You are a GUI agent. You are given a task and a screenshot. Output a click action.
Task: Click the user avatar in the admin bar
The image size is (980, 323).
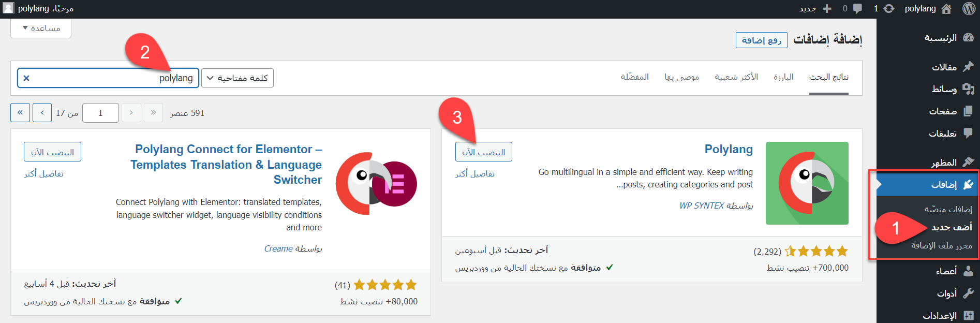pos(8,8)
